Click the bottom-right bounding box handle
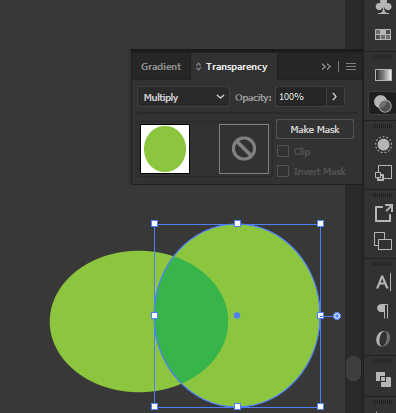 320,406
